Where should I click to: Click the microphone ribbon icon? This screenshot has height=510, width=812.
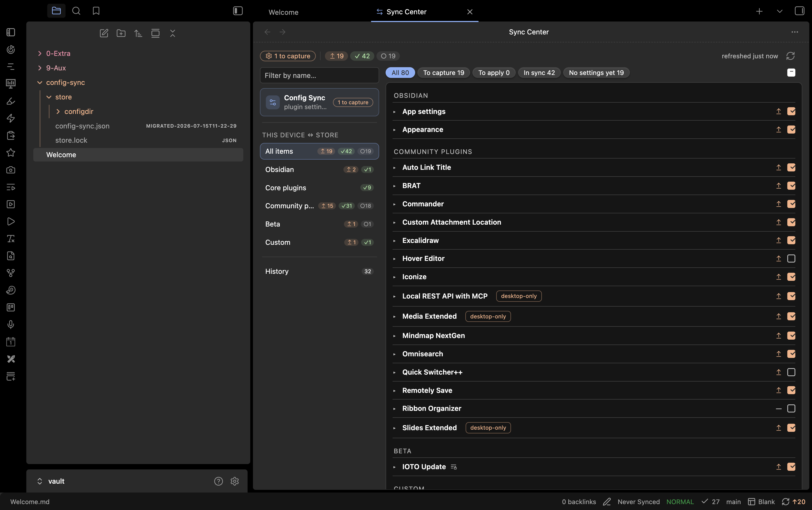pyautogui.click(x=11, y=325)
